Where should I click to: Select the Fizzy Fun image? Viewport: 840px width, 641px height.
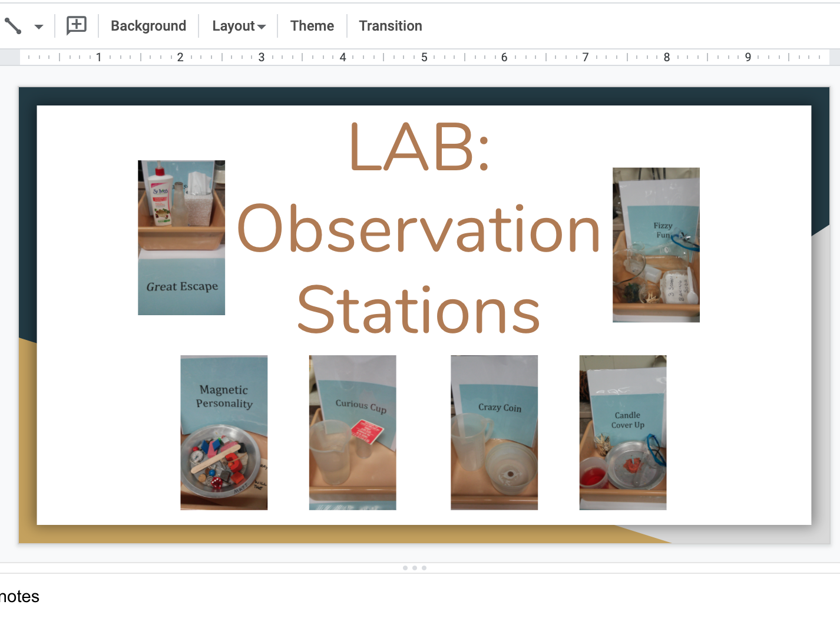(656, 244)
